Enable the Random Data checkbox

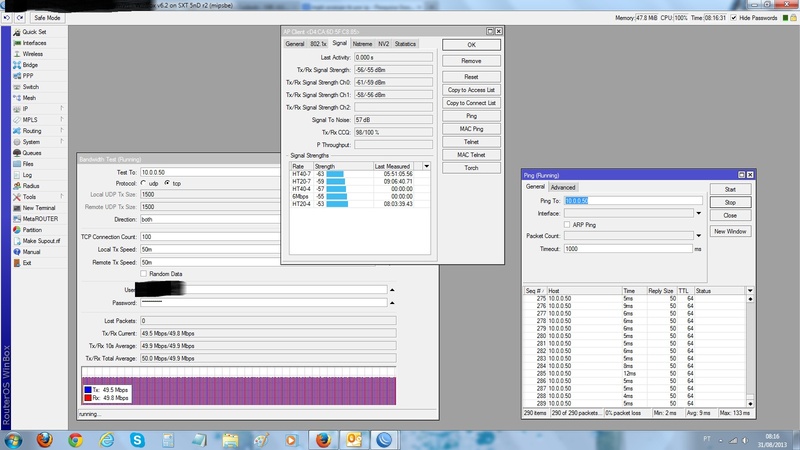click(144, 273)
